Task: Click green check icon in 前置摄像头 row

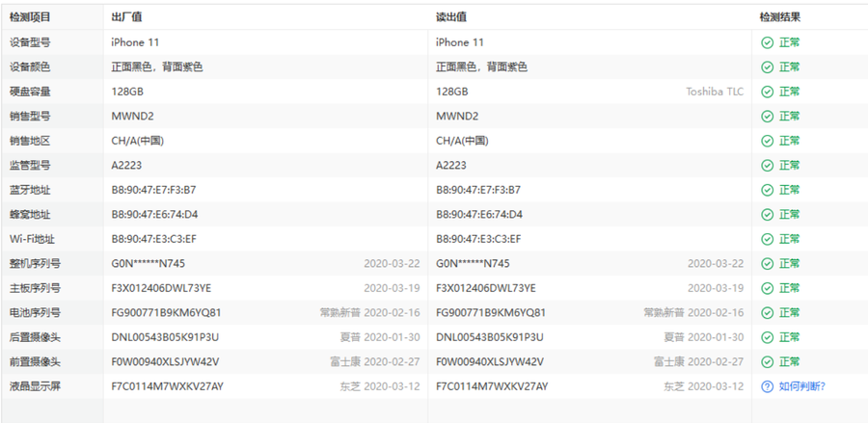Action: point(768,362)
